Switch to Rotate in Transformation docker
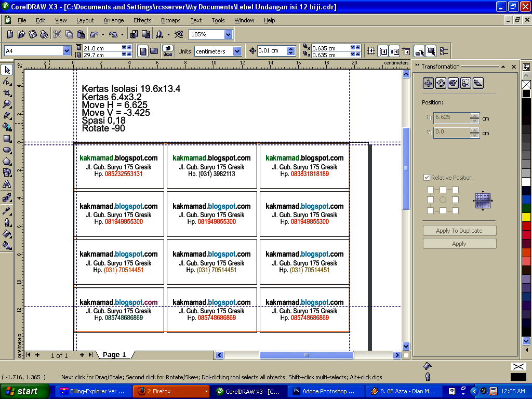The height and width of the screenshot is (399, 532). click(441, 83)
